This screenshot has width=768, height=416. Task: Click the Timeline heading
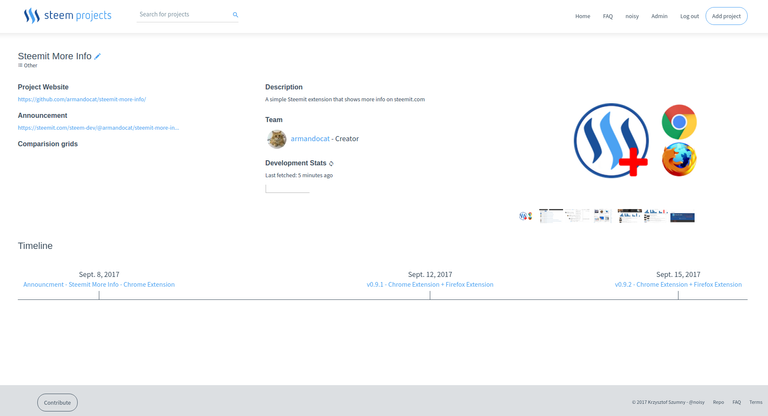[35, 246]
